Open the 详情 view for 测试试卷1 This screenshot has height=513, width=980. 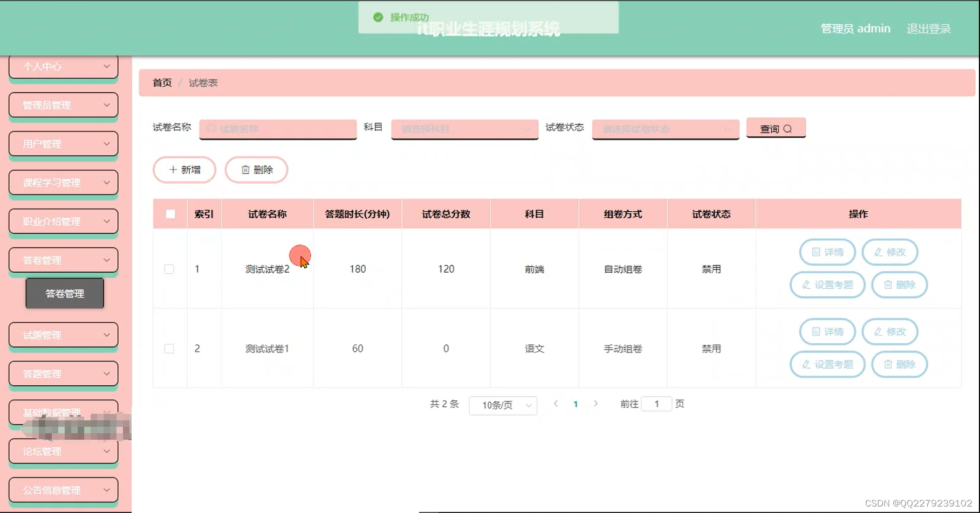point(827,331)
